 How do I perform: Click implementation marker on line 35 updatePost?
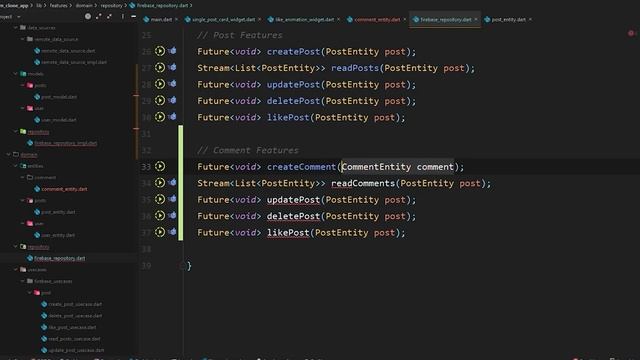coord(173,199)
